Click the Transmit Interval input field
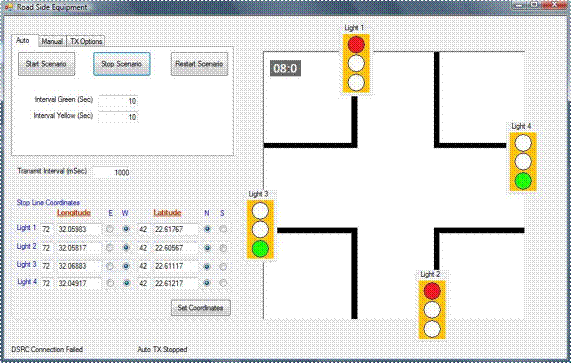The height and width of the screenshot is (363, 571). click(x=112, y=172)
